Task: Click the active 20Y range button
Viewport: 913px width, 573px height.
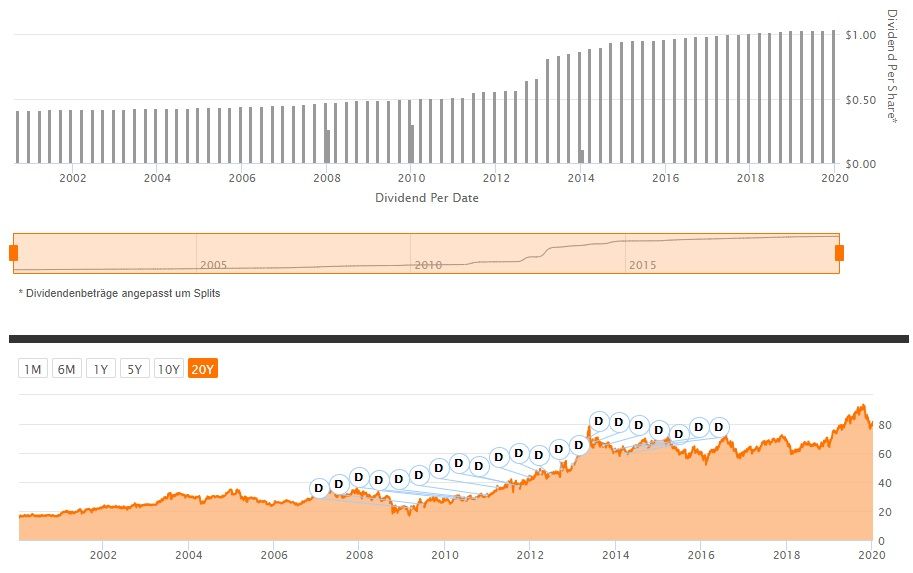Action: (203, 369)
